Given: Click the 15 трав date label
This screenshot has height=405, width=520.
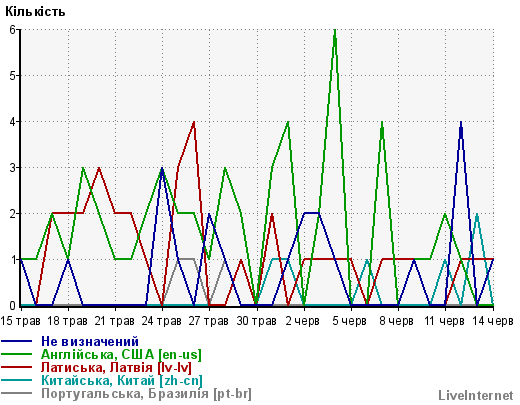Looking at the screenshot, I should click(x=20, y=321).
